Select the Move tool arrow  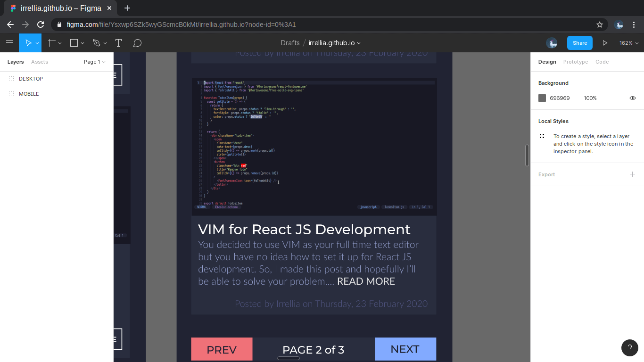pos(28,43)
